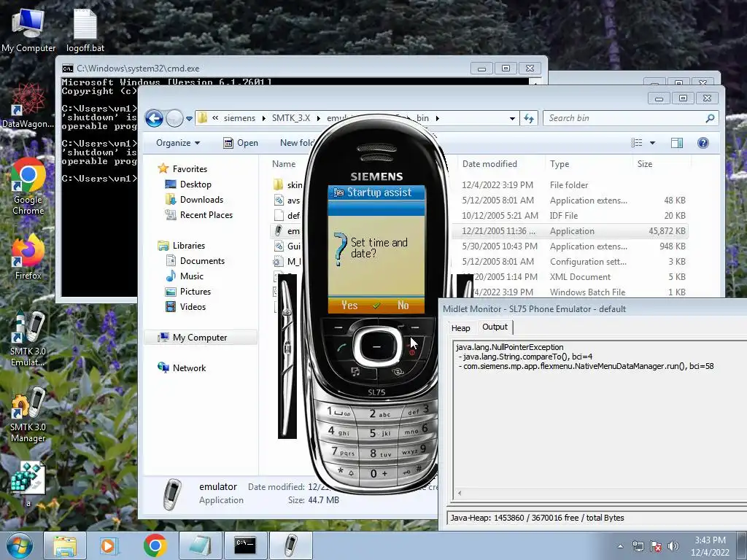Viewport: 747px width, 560px height.
Task: Select Pictures library
Action: pos(188,292)
